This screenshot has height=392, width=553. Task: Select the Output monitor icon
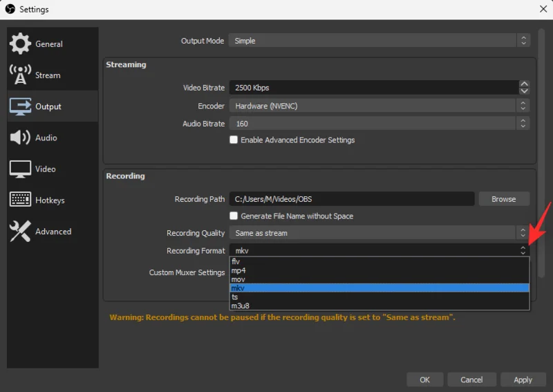(19, 106)
